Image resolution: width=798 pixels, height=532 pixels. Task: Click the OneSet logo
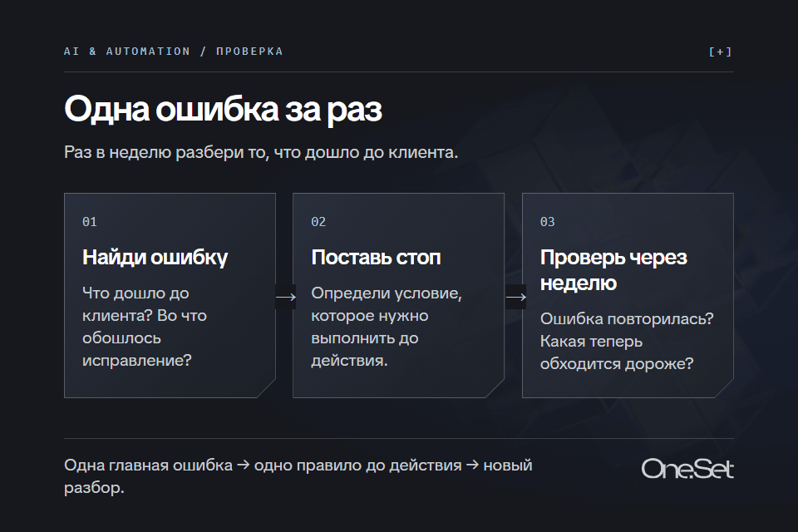(687, 469)
